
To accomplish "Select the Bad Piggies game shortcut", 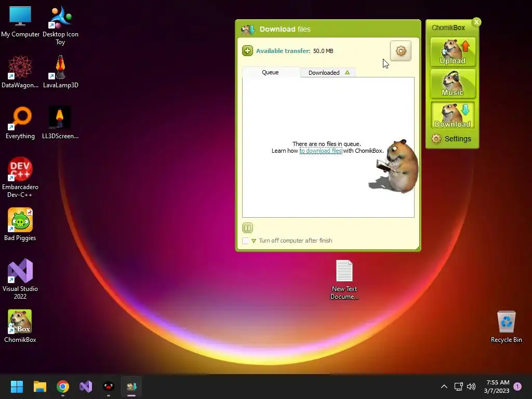I will pyautogui.click(x=20, y=224).
